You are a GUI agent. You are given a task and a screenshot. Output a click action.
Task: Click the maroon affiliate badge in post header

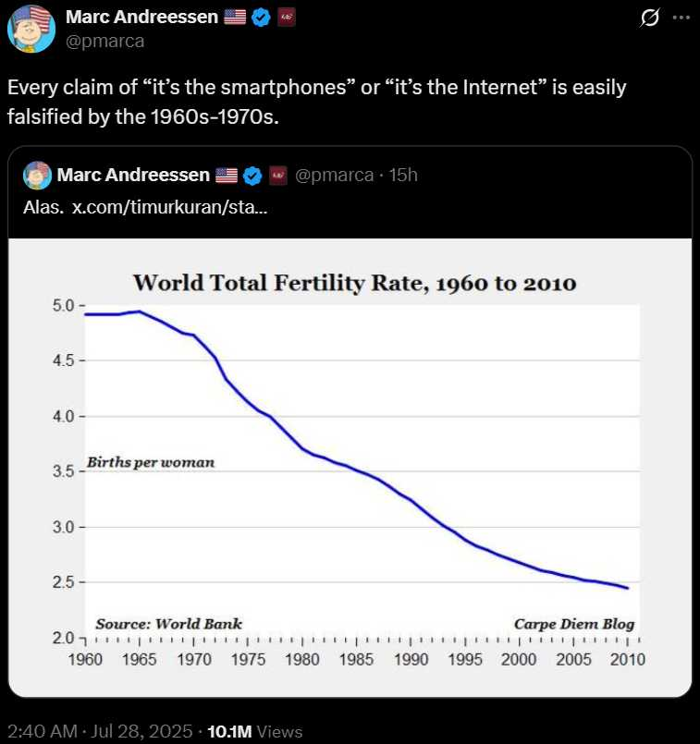click(x=286, y=18)
